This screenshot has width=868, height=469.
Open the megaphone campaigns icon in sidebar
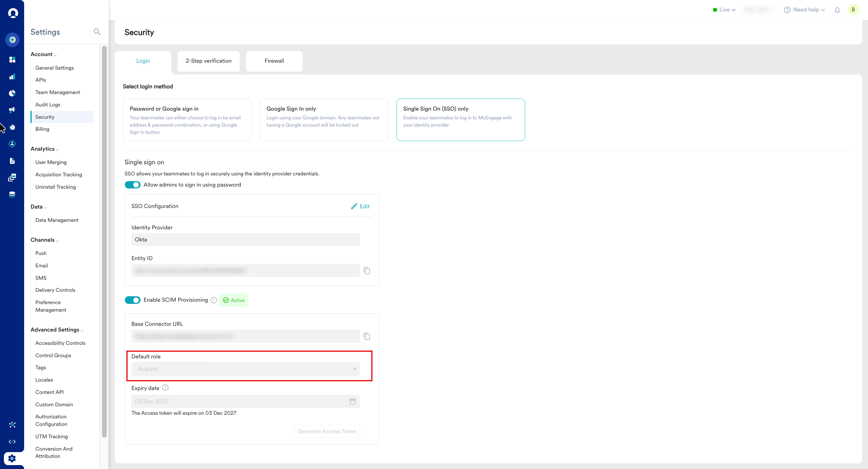coord(12,110)
